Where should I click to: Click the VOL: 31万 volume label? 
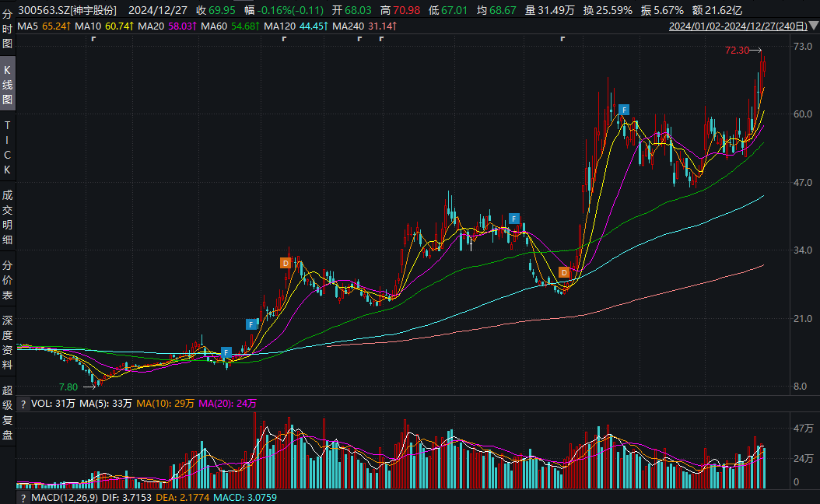click(x=54, y=404)
